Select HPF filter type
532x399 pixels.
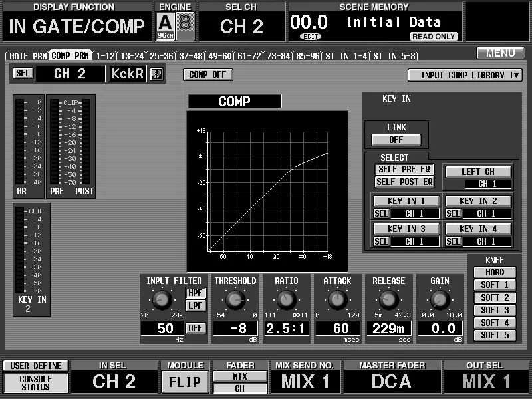[196, 293]
